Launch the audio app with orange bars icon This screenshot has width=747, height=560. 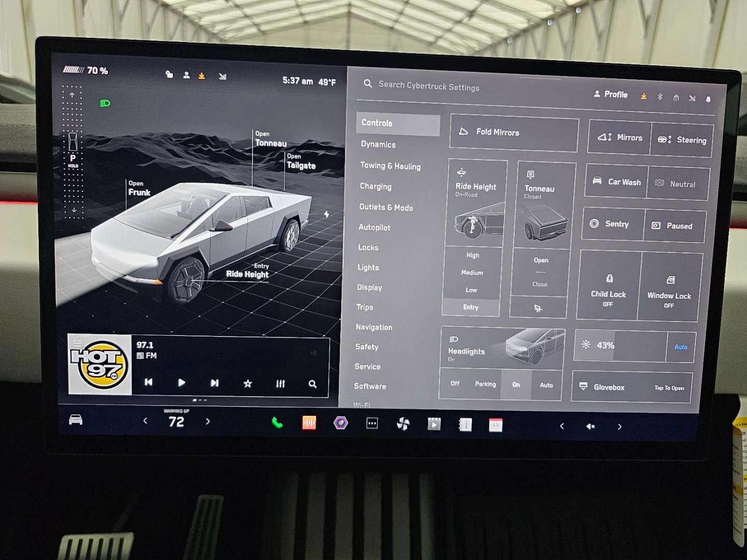click(309, 423)
